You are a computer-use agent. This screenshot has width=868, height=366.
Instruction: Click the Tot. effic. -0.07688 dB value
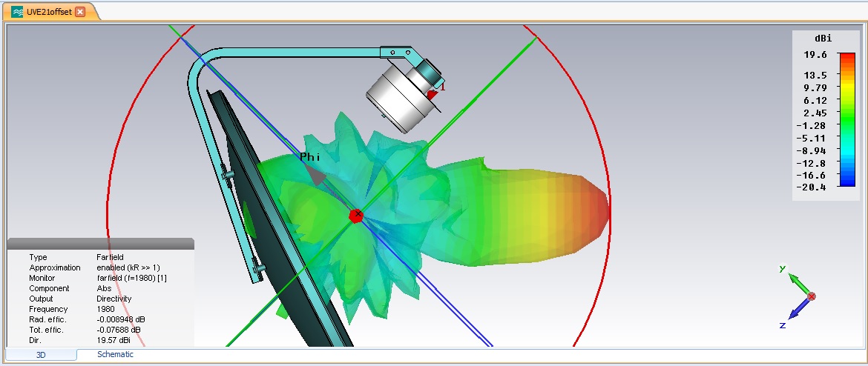tap(119, 330)
